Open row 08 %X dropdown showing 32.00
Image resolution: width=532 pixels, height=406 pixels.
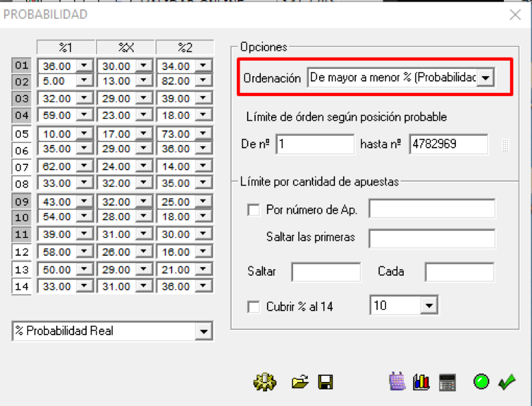pyautogui.click(x=144, y=182)
